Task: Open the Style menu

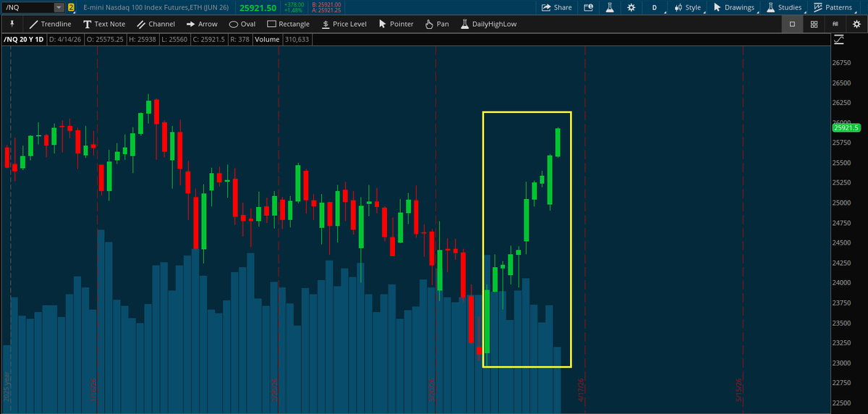Action: pyautogui.click(x=688, y=7)
